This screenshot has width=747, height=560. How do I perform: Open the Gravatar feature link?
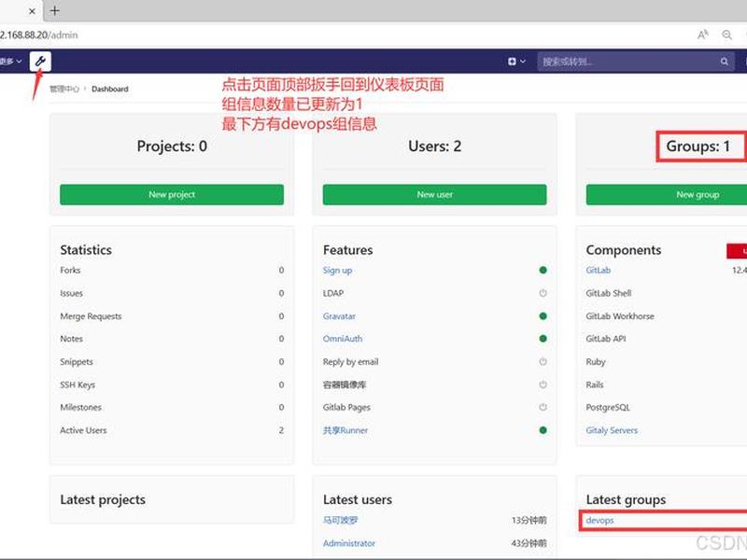click(x=339, y=315)
